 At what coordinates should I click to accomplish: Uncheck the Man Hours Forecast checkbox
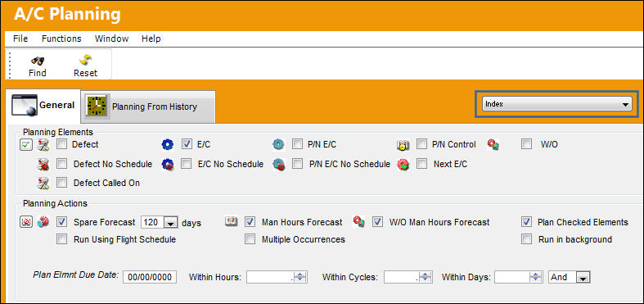coord(250,222)
